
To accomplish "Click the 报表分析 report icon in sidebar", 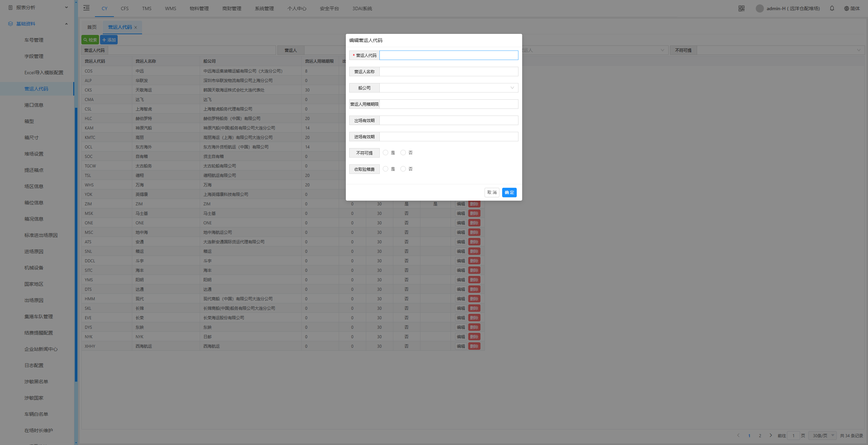I will point(11,7).
